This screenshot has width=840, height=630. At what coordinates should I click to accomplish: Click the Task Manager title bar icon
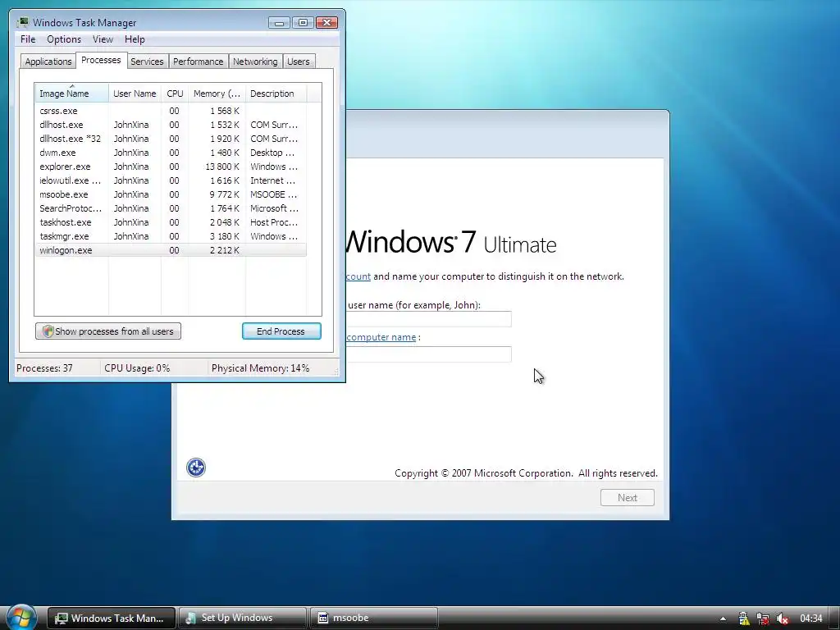pos(22,22)
